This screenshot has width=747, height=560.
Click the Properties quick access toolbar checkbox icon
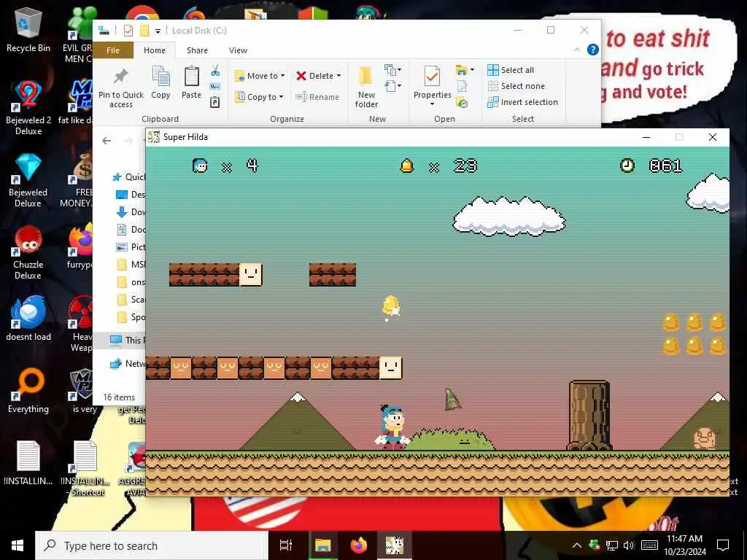(x=128, y=31)
